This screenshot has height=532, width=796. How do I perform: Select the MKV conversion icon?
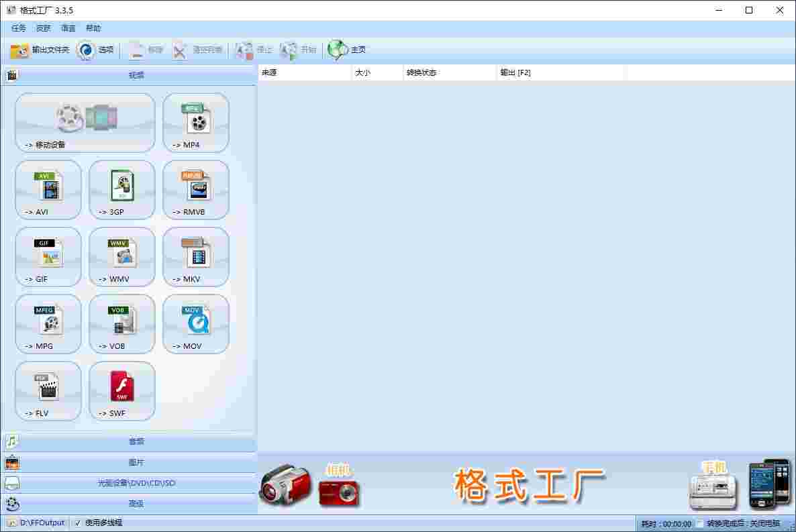tap(195, 257)
